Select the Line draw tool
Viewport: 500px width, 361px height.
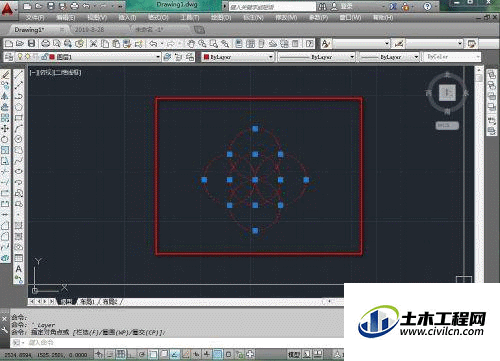[x=19, y=74]
